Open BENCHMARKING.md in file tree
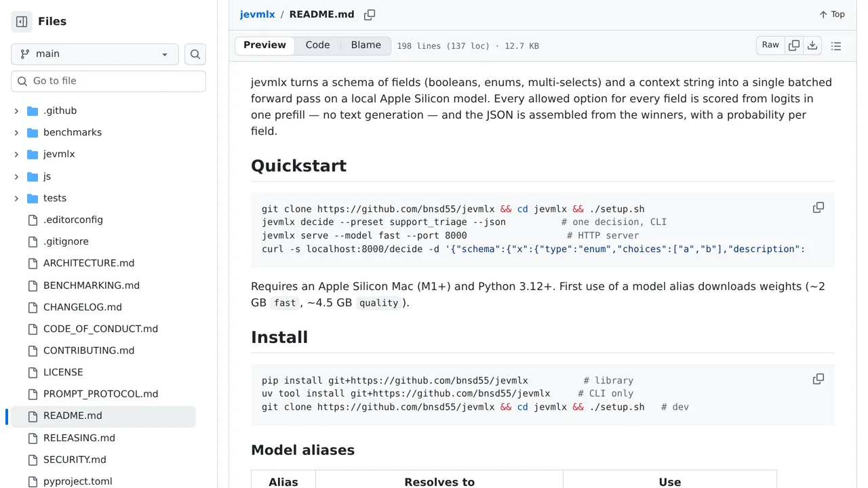 tap(92, 285)
